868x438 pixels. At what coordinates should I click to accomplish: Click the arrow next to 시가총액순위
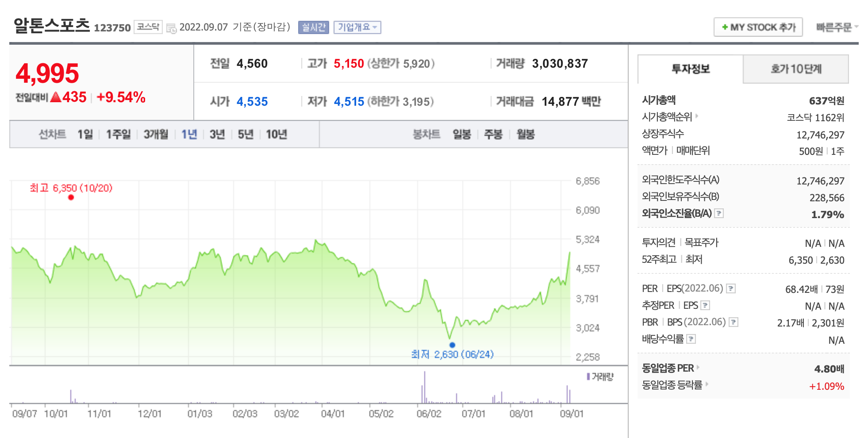(696, 116)
